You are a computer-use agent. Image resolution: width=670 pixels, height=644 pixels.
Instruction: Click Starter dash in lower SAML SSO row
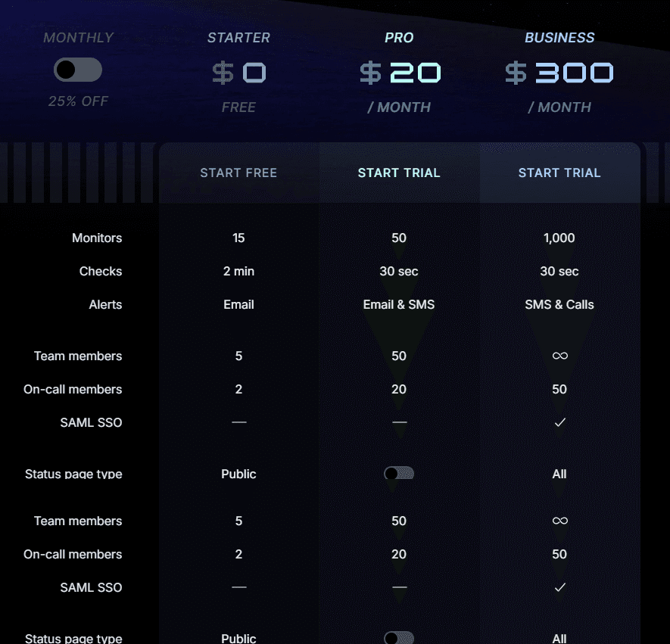[x=239, y=587]
